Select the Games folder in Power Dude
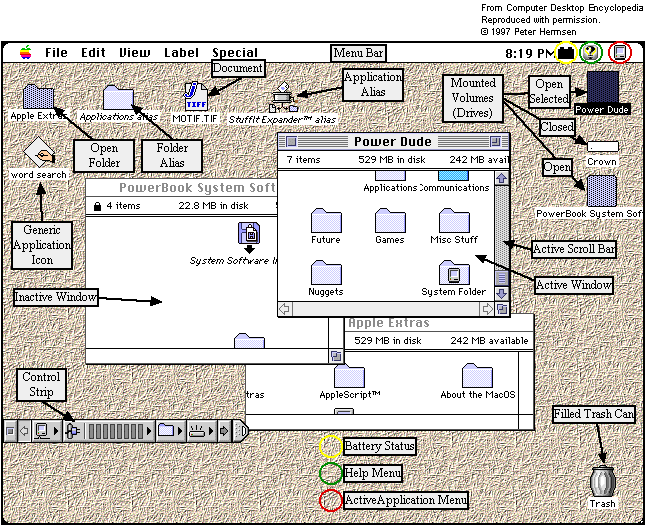This screenshot has width=647, height=527. 390,221
